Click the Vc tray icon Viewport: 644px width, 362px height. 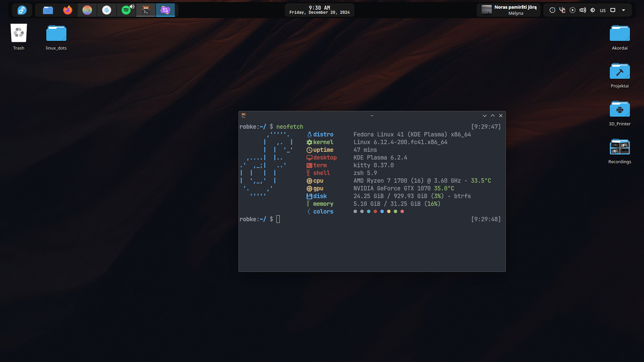point(562,10)
